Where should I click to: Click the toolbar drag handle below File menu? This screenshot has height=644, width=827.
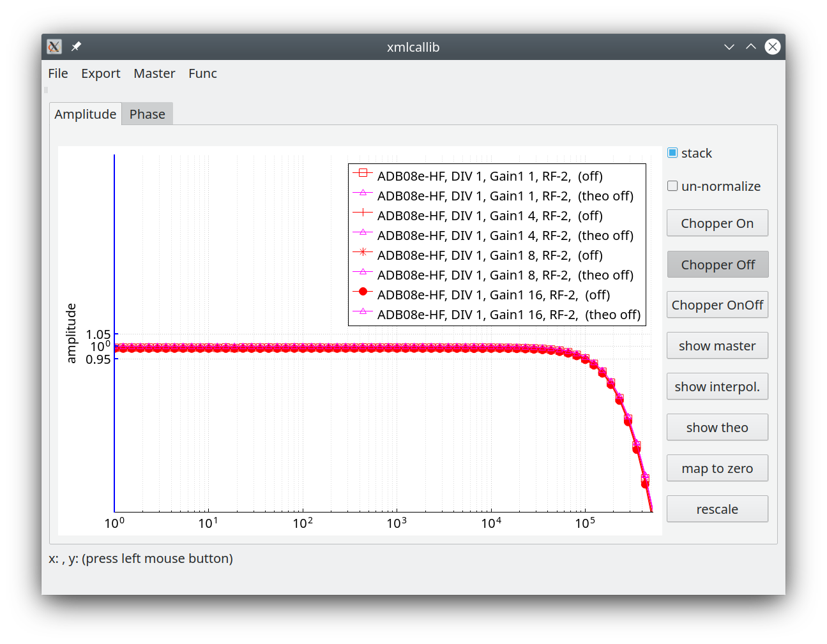[46, 90]
